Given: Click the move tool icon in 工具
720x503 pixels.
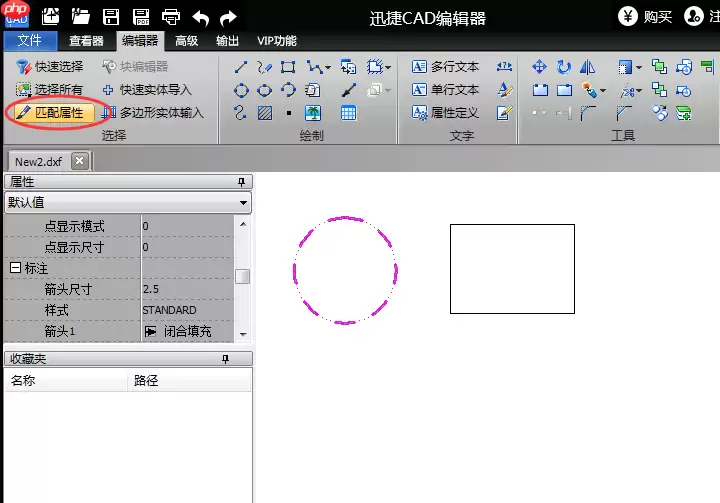Looking at the screenshot, I should click(539, 67).
